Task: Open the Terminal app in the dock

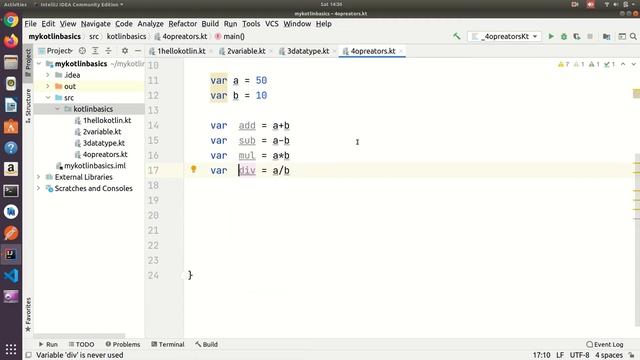Action: click(11, 191)
